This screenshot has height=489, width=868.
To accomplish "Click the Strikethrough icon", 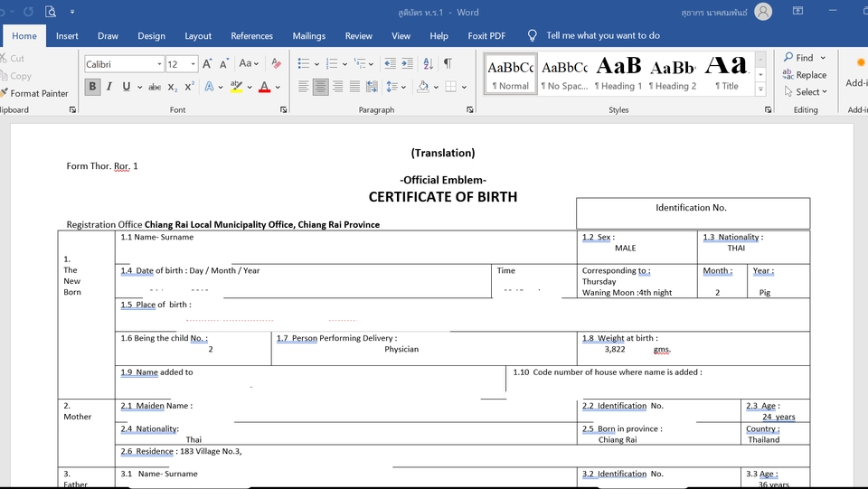I will (x=155, y=87).
